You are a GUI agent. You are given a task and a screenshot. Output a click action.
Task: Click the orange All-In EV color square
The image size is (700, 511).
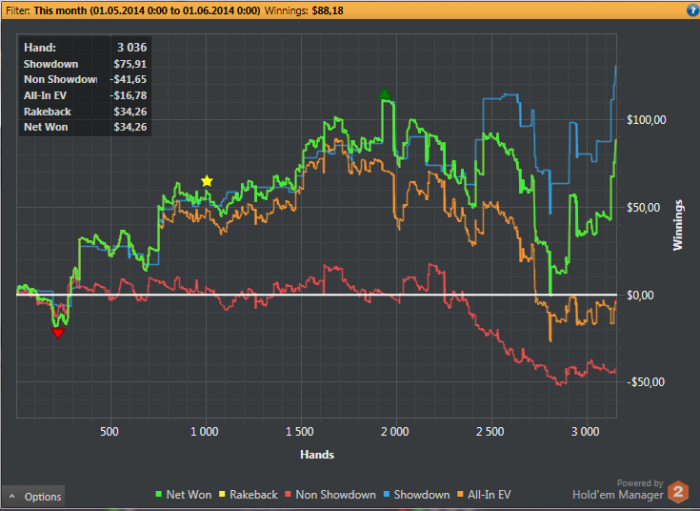pyautogui.click(x=460, y=494)
